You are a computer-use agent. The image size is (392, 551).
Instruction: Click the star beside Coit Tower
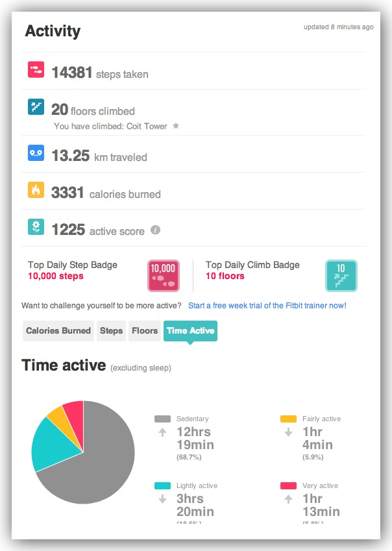175,126
